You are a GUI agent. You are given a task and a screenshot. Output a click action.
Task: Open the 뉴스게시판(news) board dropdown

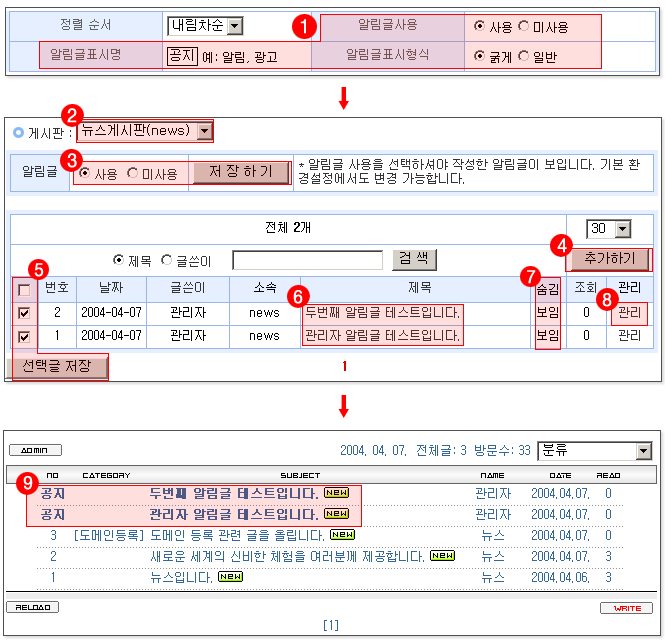point(204,131)
